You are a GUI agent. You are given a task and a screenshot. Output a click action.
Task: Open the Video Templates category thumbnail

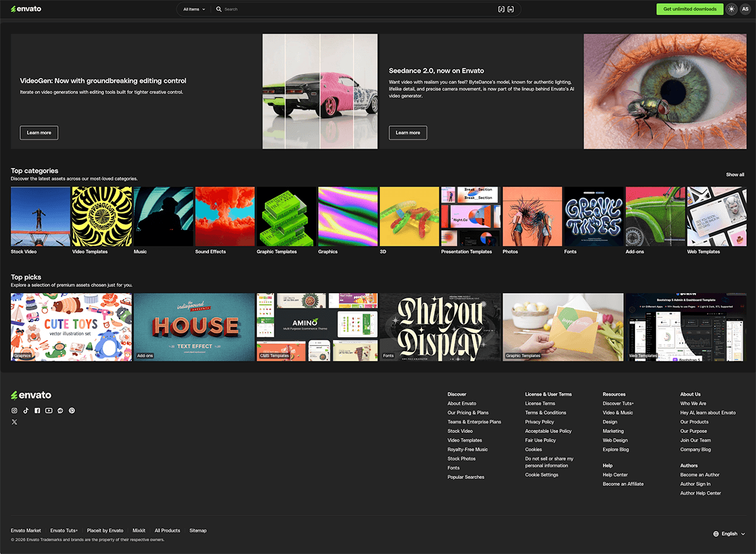click(x=102, y=216)
